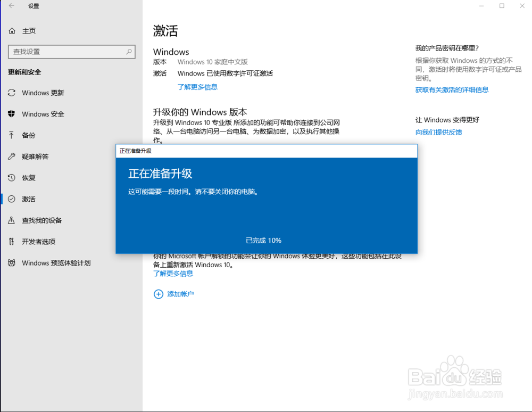Open 查找我的设备 page
This screenshot has width=532, height=412.
coord(42,220)
